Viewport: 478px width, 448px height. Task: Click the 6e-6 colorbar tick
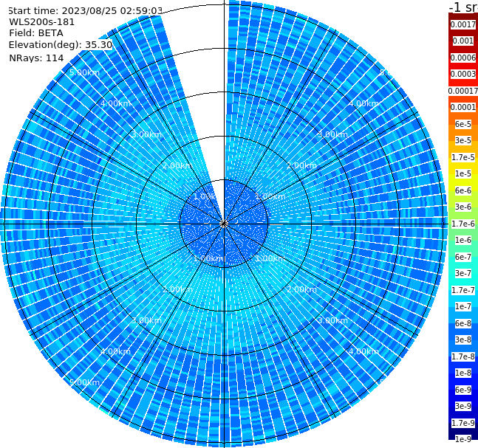tap(463, 190)
